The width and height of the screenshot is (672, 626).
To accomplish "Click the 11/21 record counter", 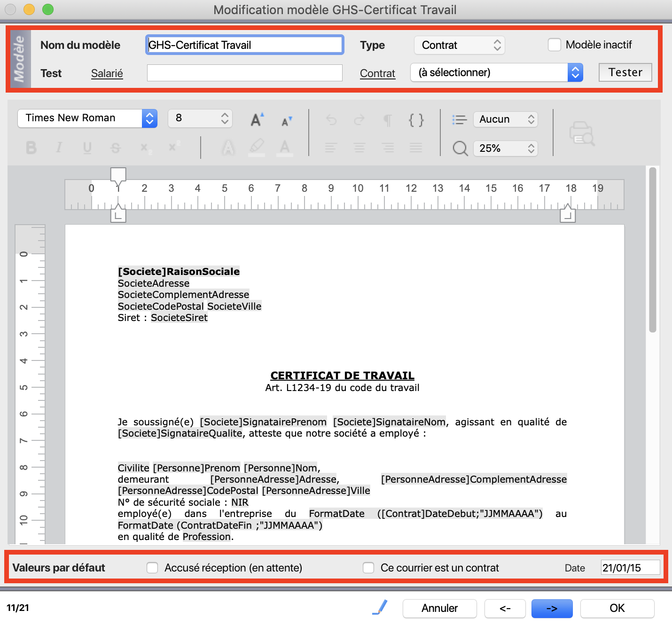I will pyautogui.click(x=18, y=608).
